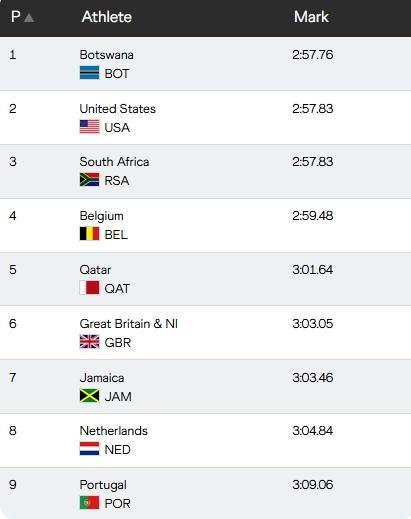
Task: Click the United States flag icon
Action: (89, 127)
